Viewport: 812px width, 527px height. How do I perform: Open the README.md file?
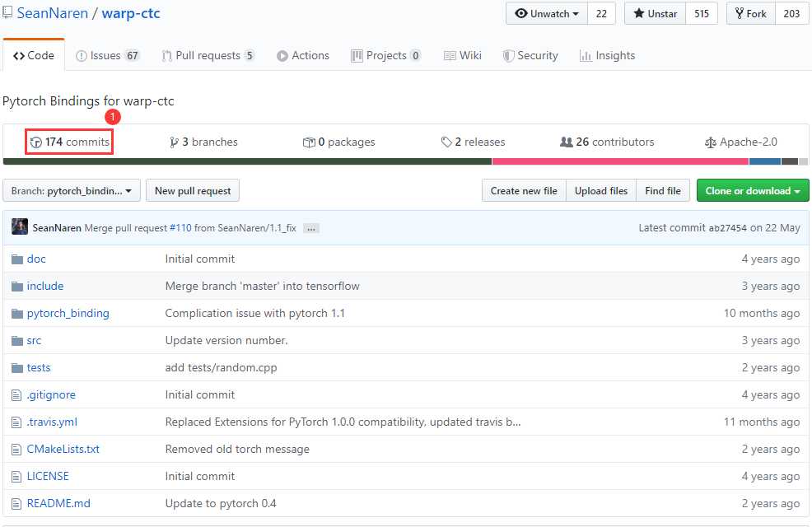(x=58, y=503)
